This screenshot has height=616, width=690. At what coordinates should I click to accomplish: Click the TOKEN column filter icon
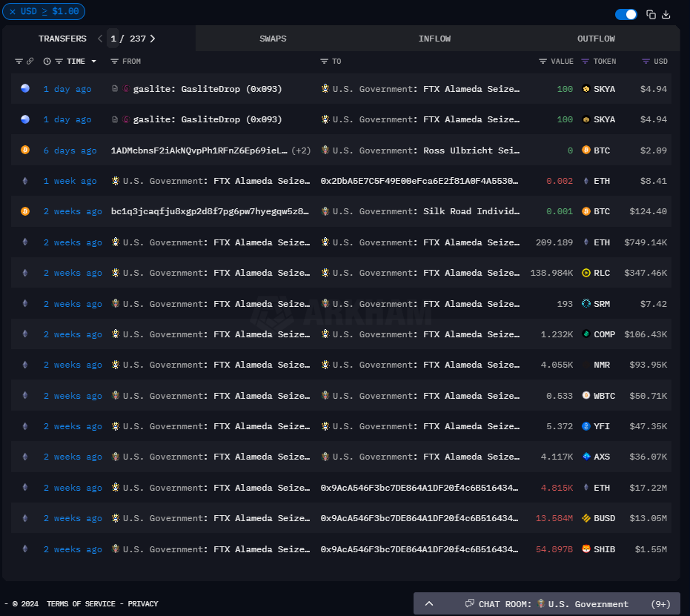pyautogui.click(x=585, y=62)
